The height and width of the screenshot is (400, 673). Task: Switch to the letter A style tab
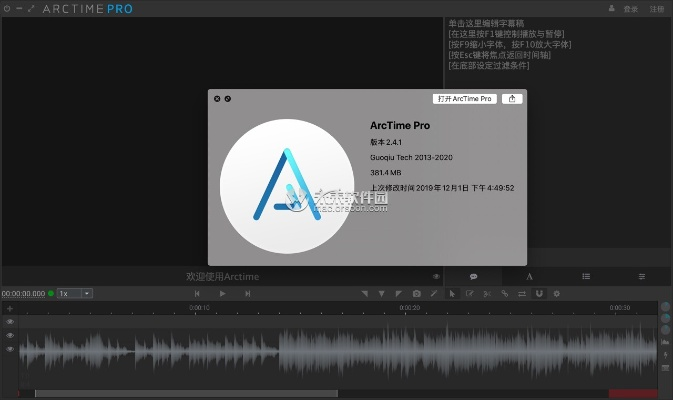coord(530,277)
